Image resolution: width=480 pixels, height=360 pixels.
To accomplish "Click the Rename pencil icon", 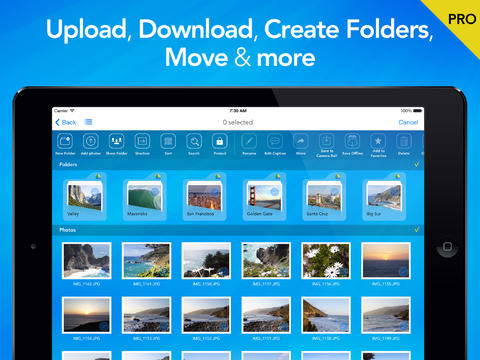I will pos(249,141).
